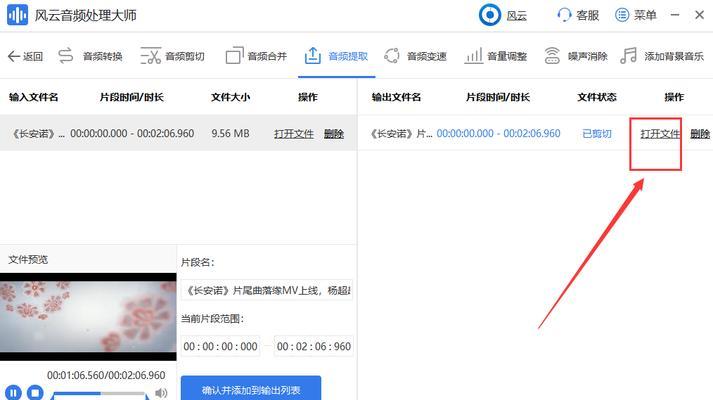Click the 文件大小 column header
Viewport: 713px width, 400px height.
coord(231,97)
